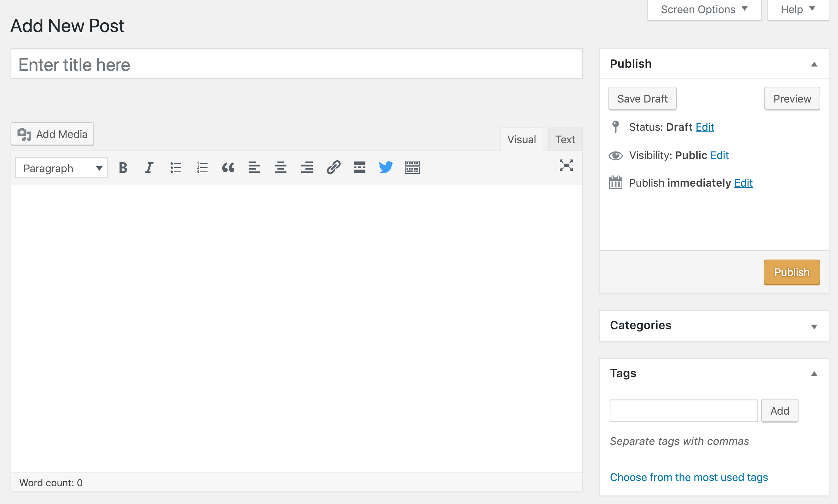Apply italic formatting

click(x=149, y=168)
